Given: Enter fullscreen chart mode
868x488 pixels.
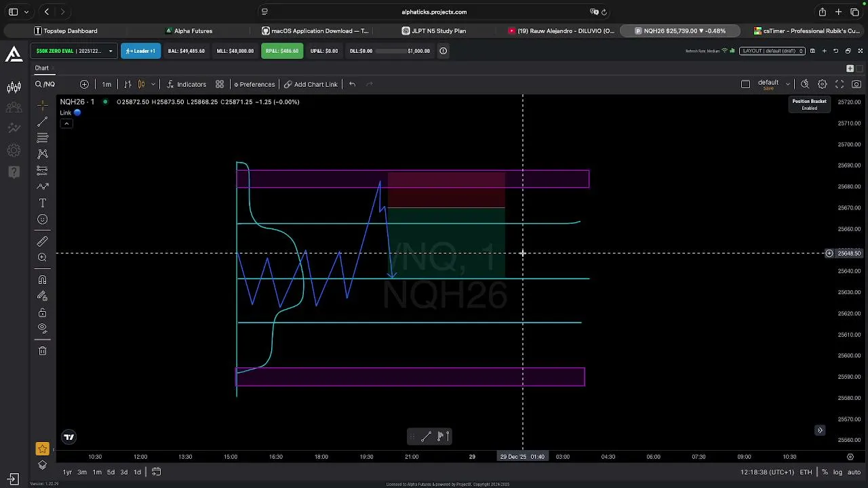Looking at the screenshot, I should pyautogui.click(x=840, y=84).
